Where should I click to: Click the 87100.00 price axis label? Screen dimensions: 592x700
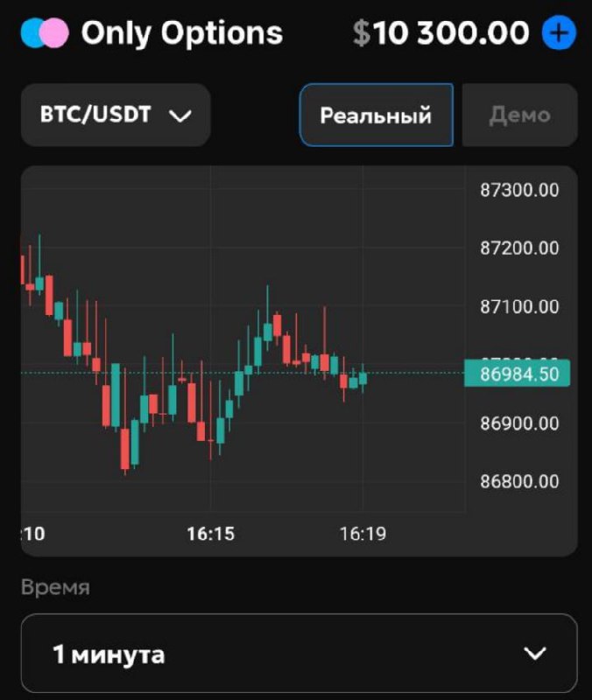coord(519,307)
